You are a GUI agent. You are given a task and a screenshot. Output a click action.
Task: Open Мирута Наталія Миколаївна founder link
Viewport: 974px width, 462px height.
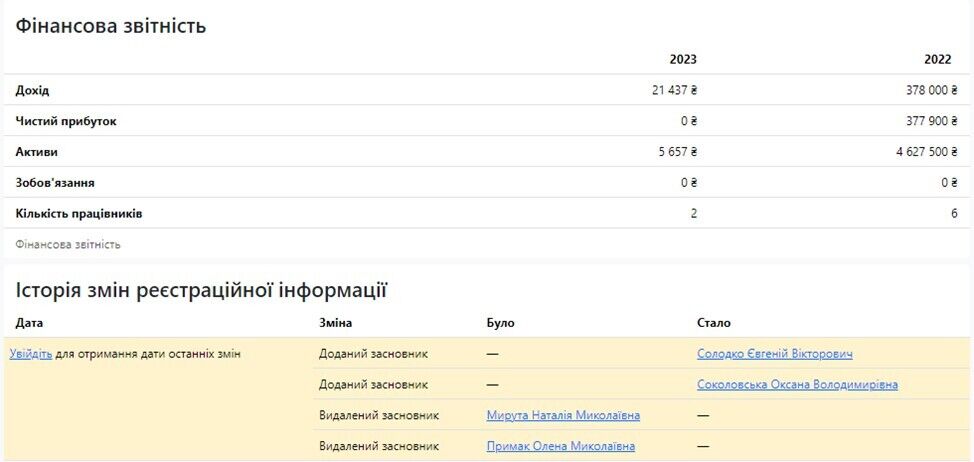(563, 415)
